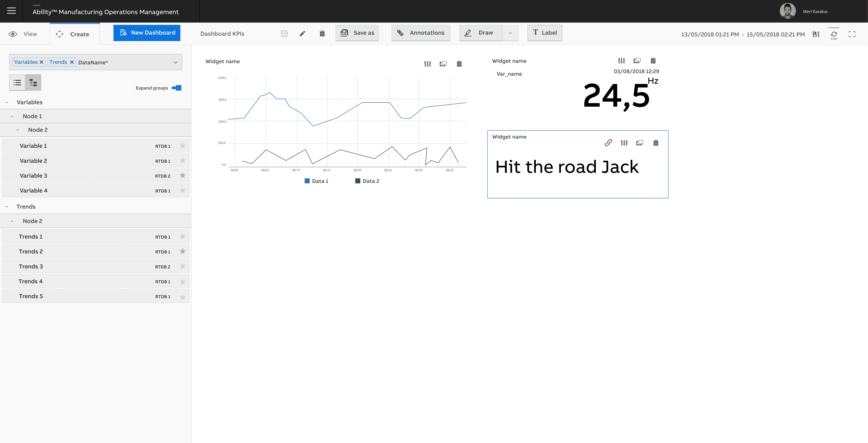The image size is (868, 443).
Task: Switch to tree view icon
Action: (33, 83)
